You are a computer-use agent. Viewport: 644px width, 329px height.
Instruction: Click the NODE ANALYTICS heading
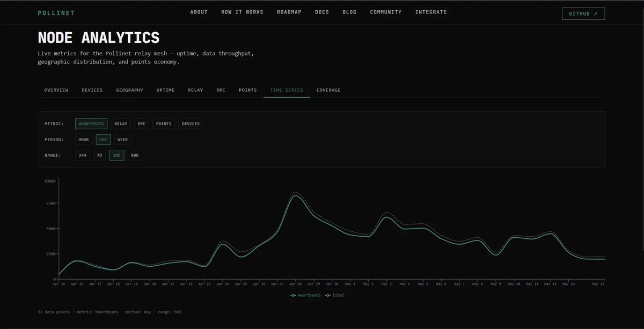(99, 38)
